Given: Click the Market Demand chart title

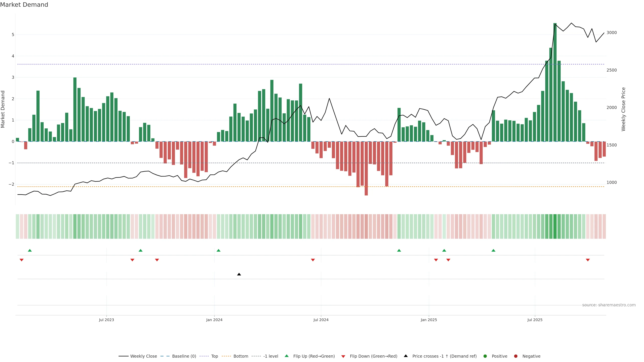Looking at the screenshot, I should (24, 5).
